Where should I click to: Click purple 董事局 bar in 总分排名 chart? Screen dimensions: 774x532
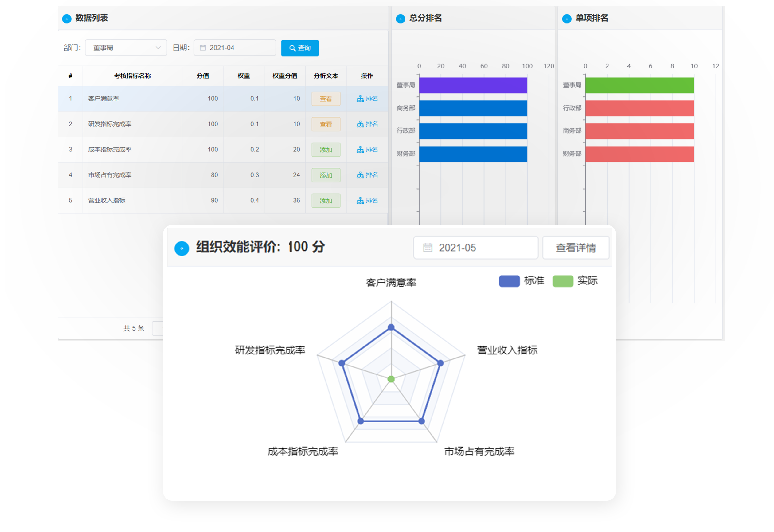click(x=473, y=85)
